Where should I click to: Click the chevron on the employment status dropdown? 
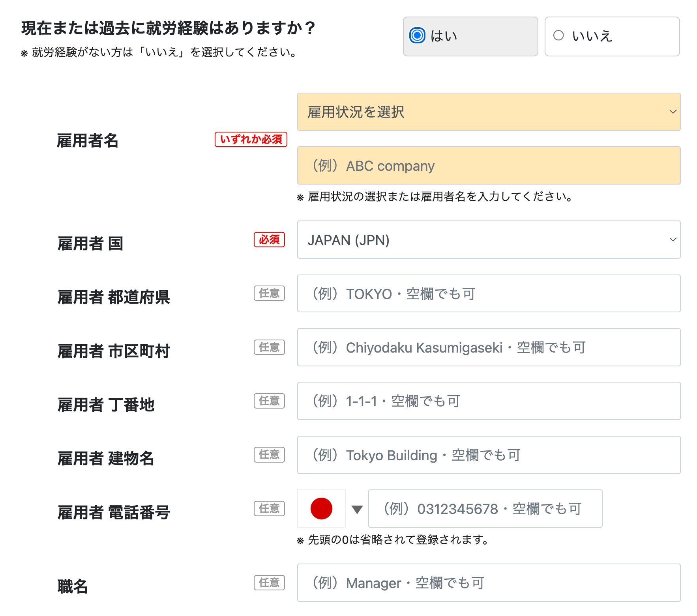[673, 112]
